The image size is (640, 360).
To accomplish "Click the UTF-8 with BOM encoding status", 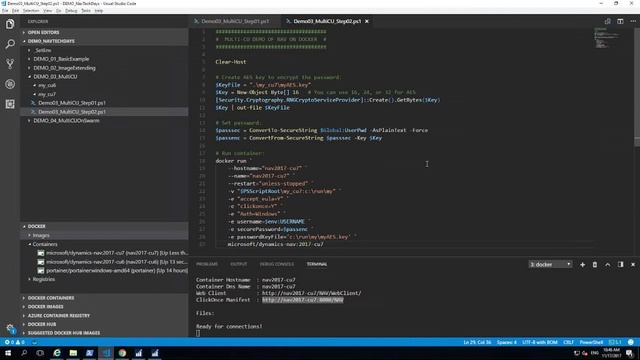I will pos(540,342).
